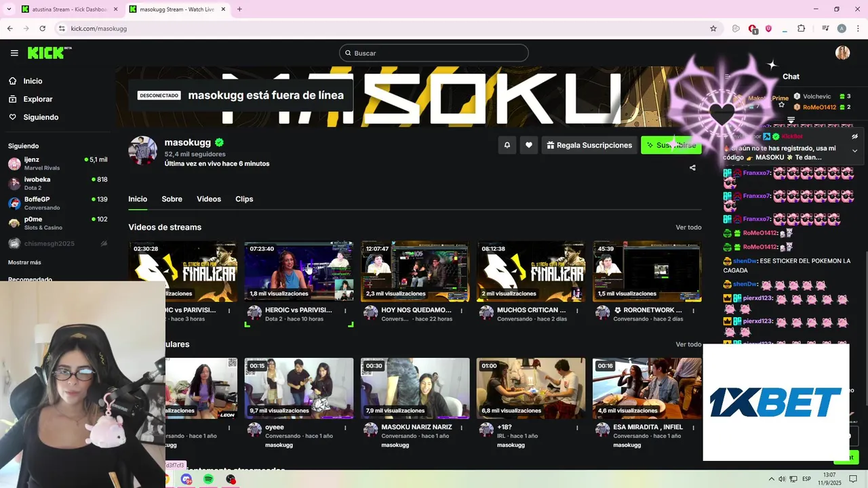The width and height of the screenshot is (868, 488).
Task: Click the notification bell for masokugg
Action: coord(507,145)
